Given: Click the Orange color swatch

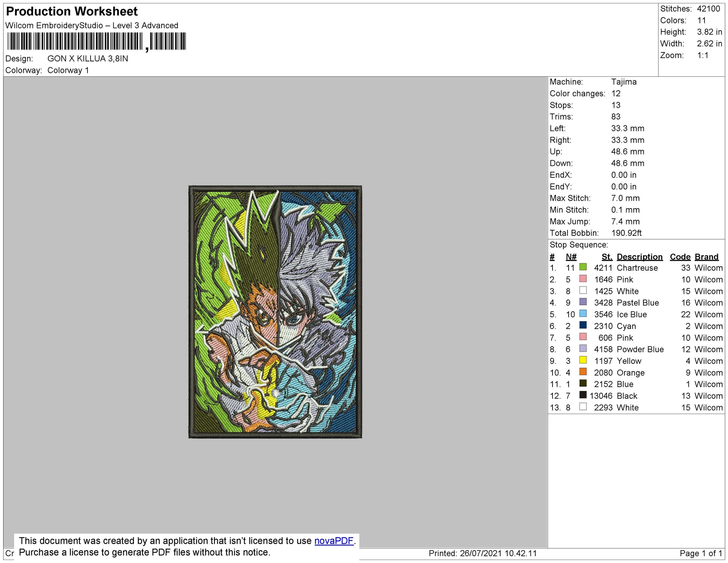Looking at the screenshot, I should (x=583, y=372).
